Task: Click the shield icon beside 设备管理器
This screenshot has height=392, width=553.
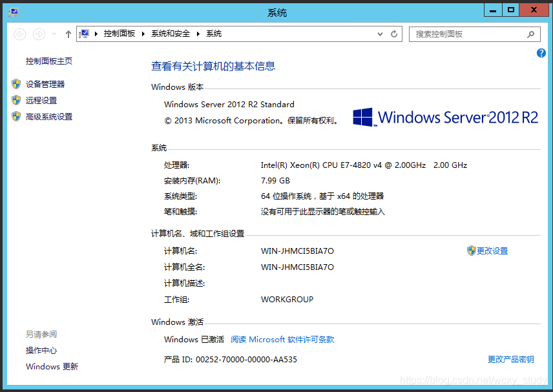Action: (16, 84)
